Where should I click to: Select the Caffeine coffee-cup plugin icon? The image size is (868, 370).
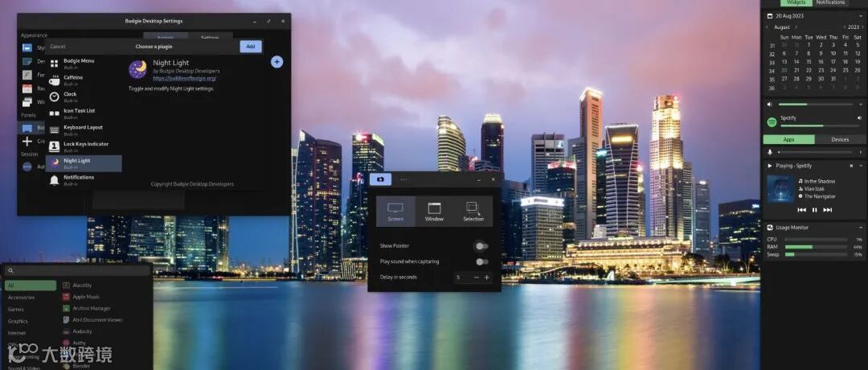55,80
